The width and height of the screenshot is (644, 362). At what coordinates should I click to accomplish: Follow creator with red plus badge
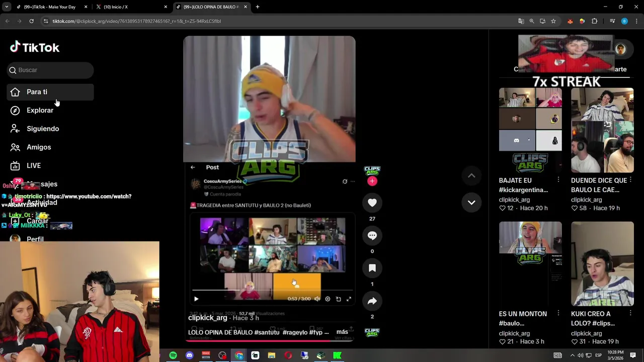point(372,181)
